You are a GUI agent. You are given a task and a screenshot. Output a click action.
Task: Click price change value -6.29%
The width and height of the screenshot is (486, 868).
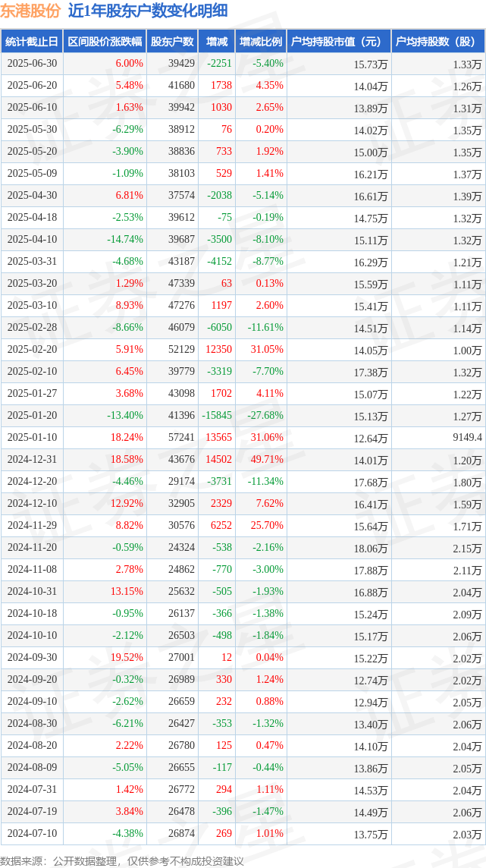[127, 130]
